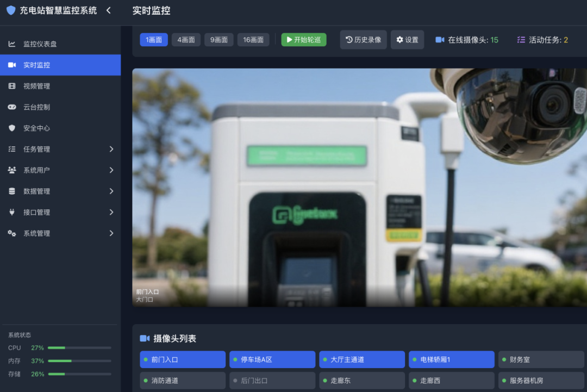Click the camera icon next to 在线摄像头

pos(440,40)
